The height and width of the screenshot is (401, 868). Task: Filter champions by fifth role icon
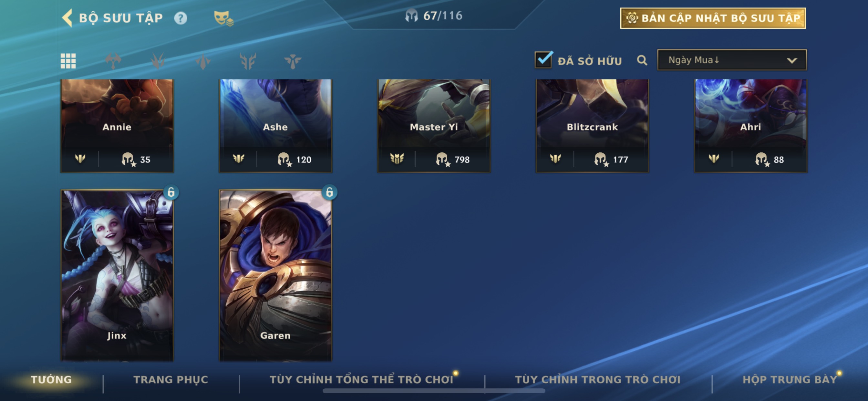click(x=293, y=61)
